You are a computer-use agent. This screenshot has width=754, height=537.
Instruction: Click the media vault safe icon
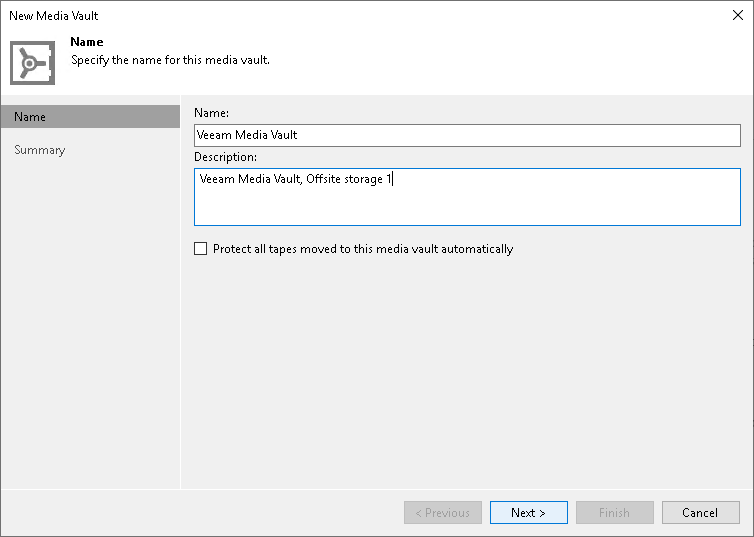[33, 63]
